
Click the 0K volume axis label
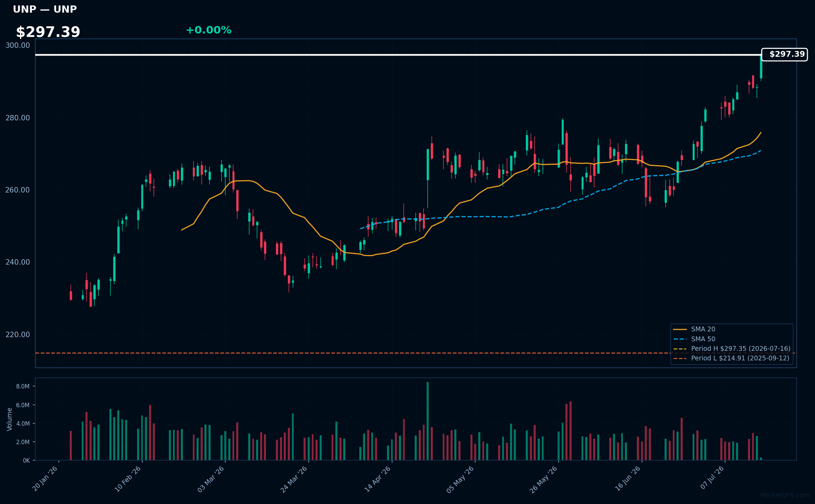click(26, 461)
